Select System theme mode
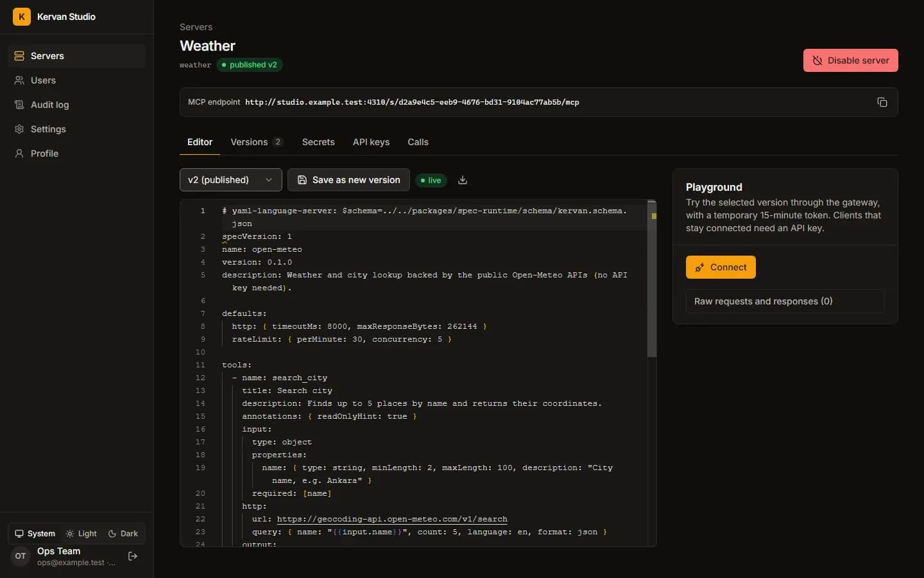This screenshot has width=924, height=578. [35, 534]
